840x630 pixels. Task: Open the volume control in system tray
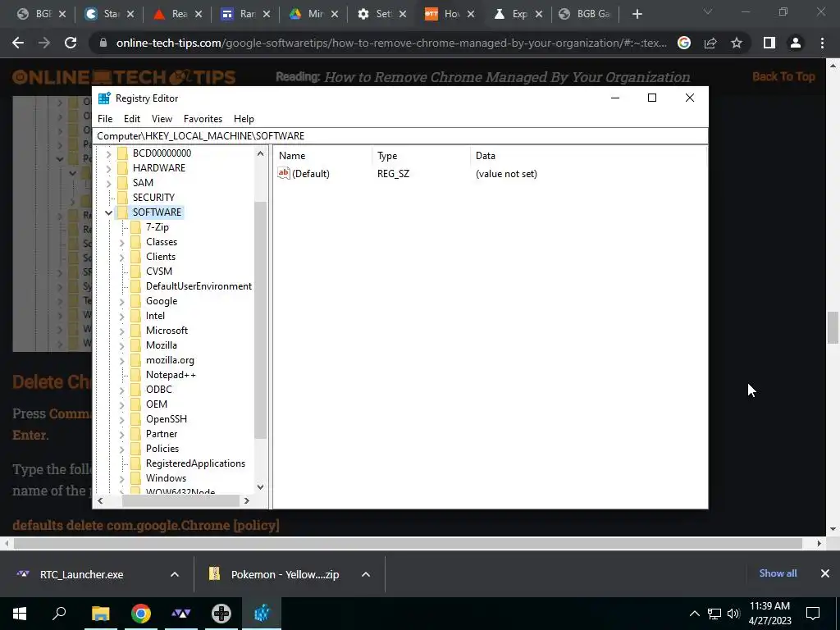coord(733,614)
